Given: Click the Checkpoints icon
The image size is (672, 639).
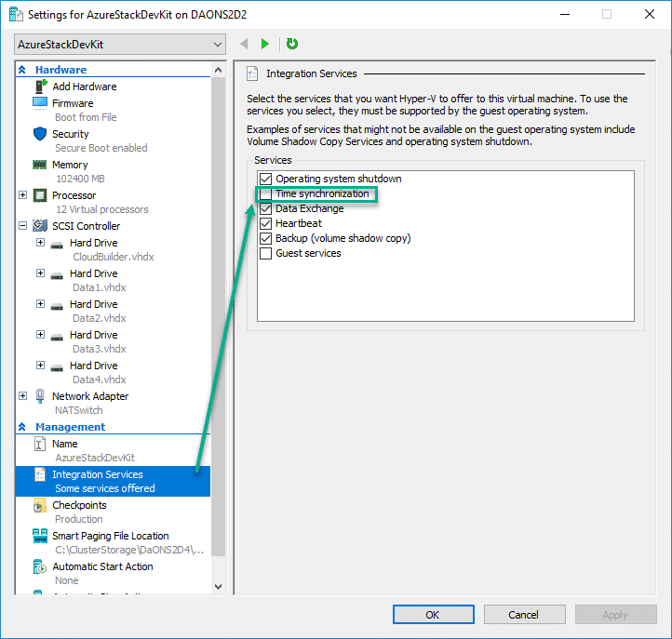Looking at the screenshot, I should [40, 505].
